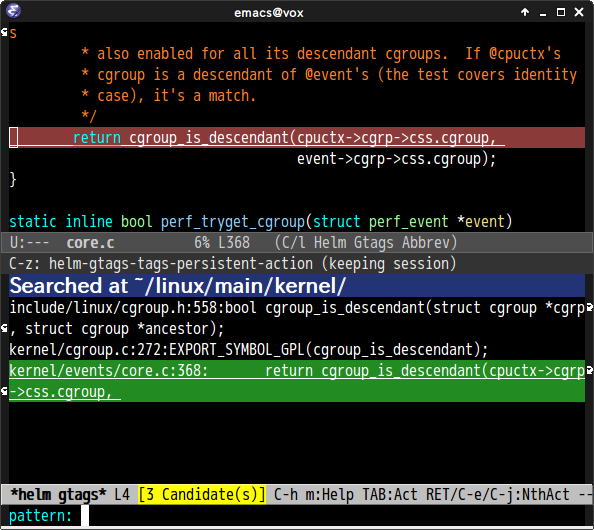
Task: Click the highlighted 'return' keyword
Action: (97, 138)
